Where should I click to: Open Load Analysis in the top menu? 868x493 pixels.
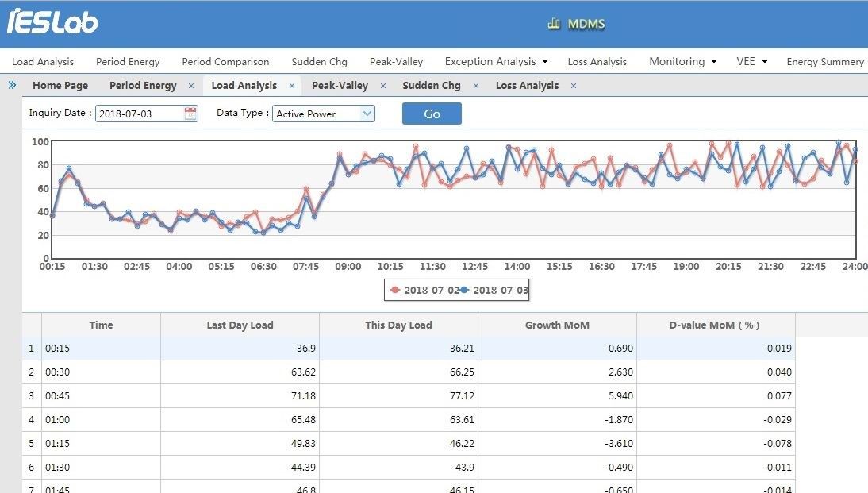[43, 61]
